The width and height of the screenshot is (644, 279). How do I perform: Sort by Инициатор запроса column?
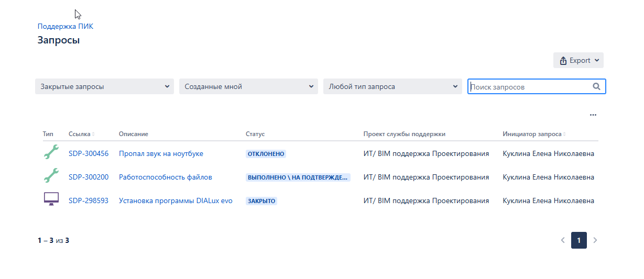point(534,134)
